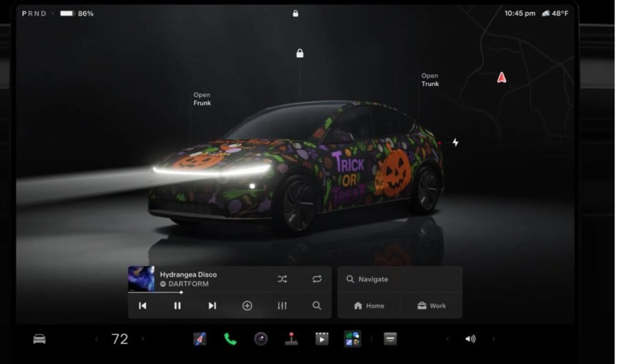Navigate to Home
Image resolution: width=641 pixels, height=364 pixels.
369,306
